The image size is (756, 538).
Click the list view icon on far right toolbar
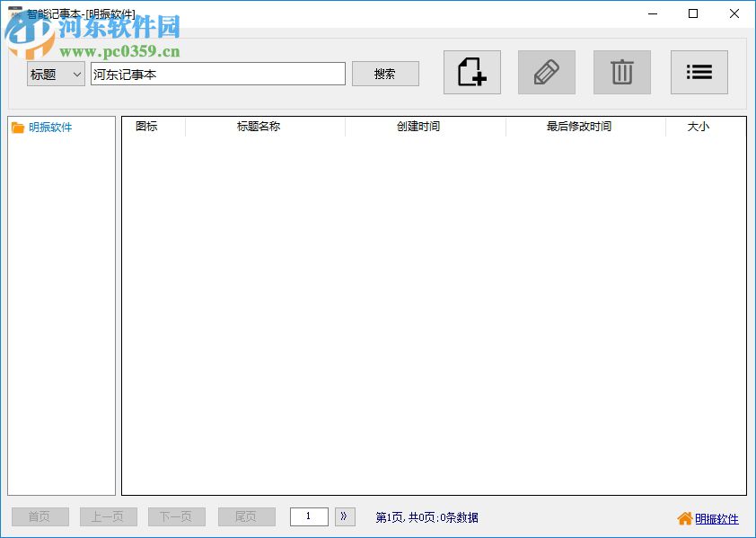(699, 72)
